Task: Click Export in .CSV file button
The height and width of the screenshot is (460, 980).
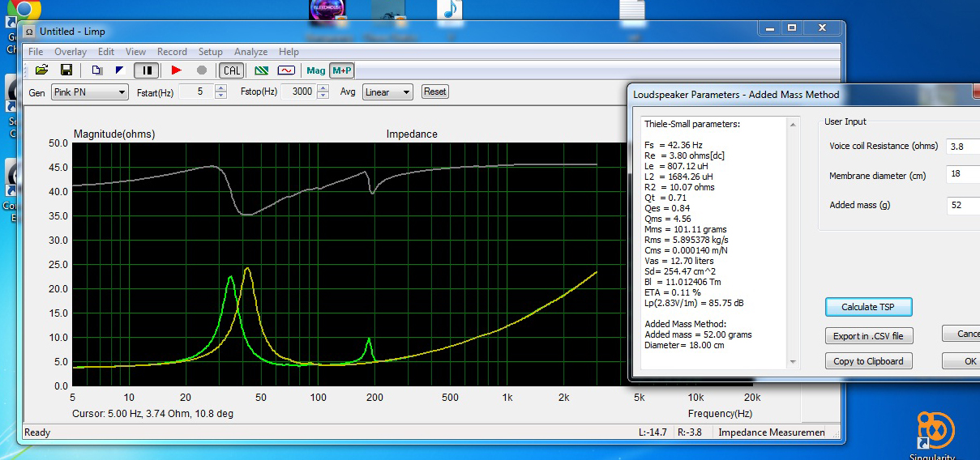Action: click(869, 335)
